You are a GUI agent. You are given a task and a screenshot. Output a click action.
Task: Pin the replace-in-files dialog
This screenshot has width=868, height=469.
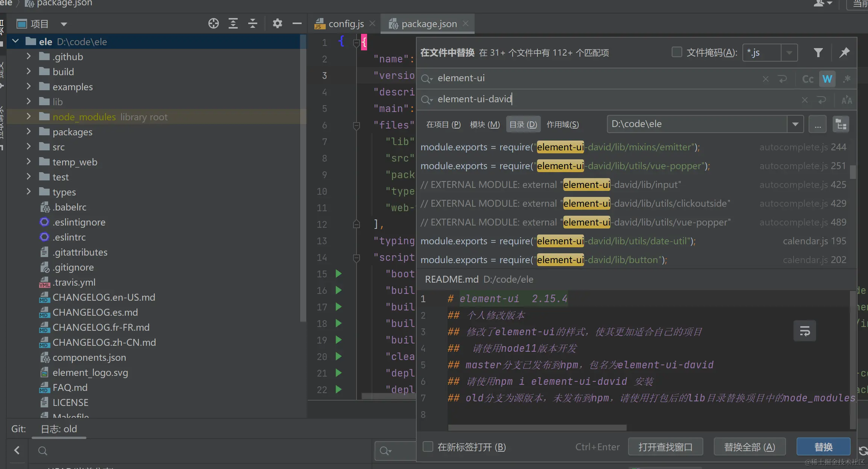[x=845, y=53]
